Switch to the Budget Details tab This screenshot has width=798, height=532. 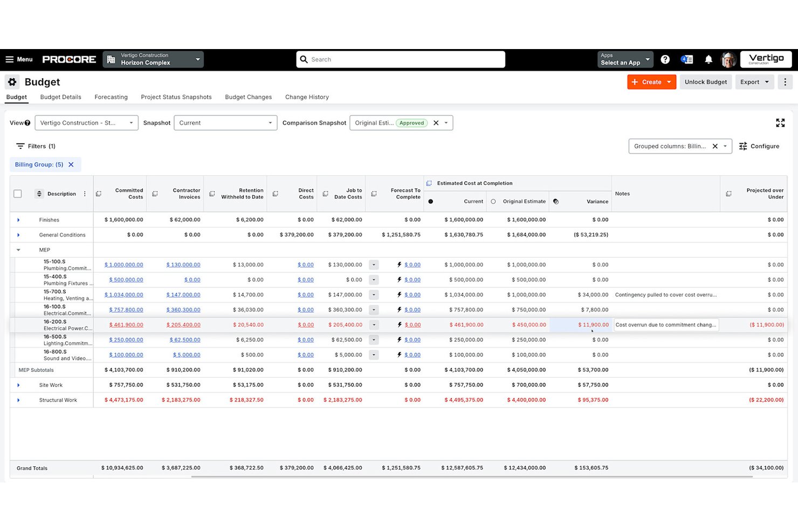tap(61, 97)
